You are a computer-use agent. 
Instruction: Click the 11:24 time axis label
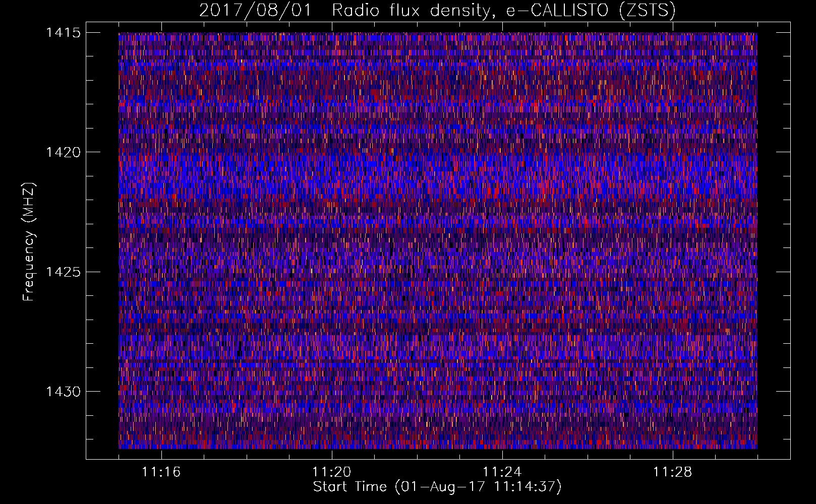click(x=502, y=472)
